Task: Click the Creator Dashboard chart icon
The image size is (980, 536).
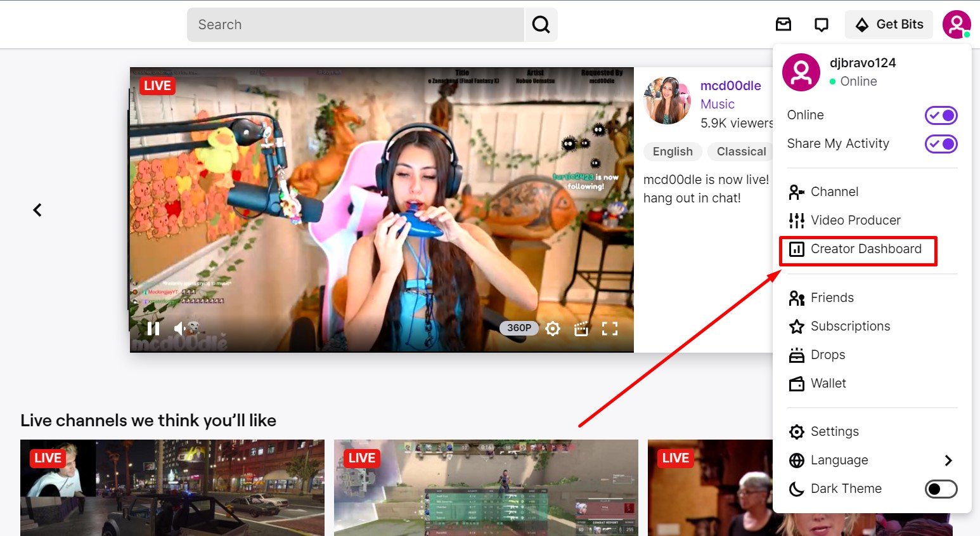Action: (x=797, y=249)
